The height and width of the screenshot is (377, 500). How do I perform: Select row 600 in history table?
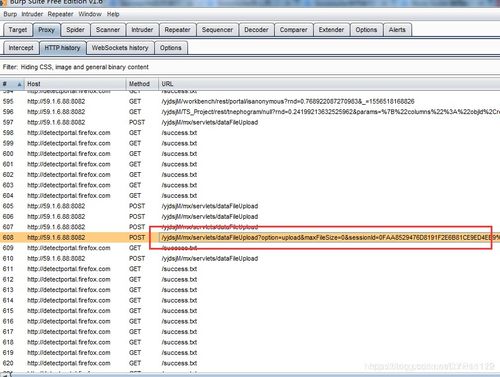pos(250,154)
